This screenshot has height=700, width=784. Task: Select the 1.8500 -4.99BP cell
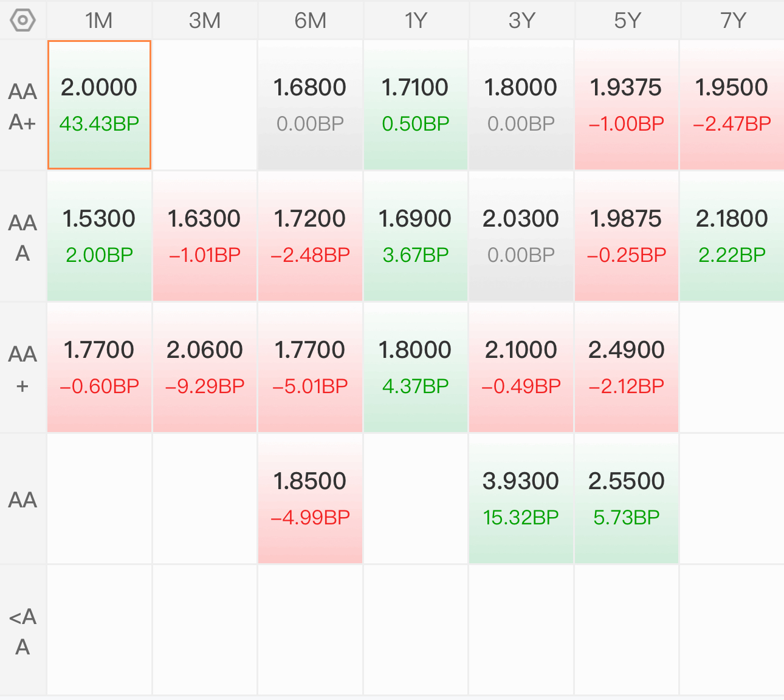(310, 499)
